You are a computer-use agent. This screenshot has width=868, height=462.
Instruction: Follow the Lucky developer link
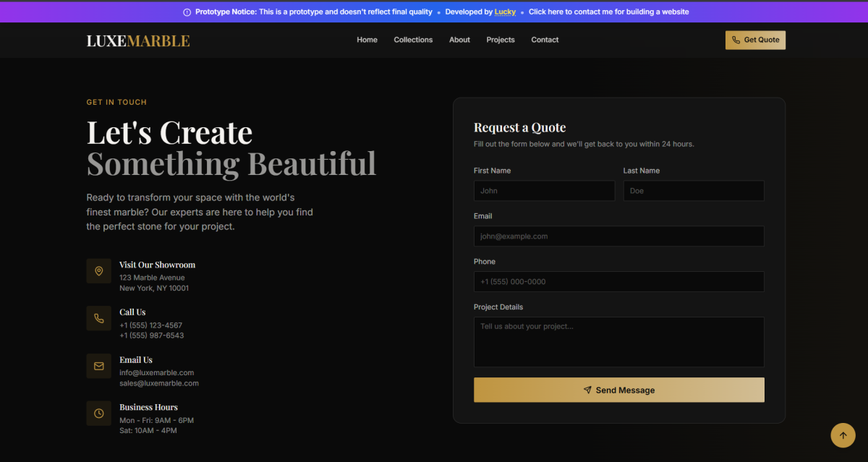point(505,12)
